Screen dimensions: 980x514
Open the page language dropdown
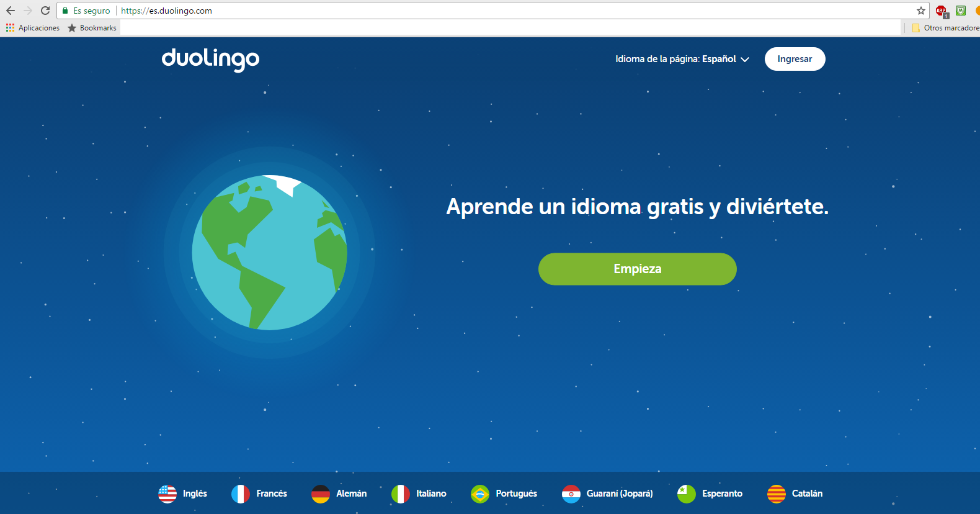(x=682, y=59)
